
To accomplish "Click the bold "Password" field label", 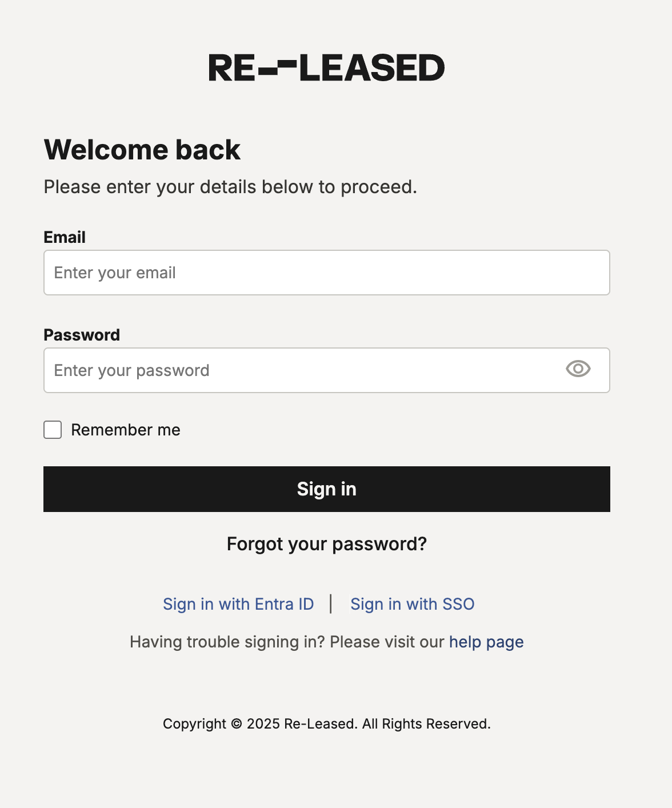I will pos(82,335).
